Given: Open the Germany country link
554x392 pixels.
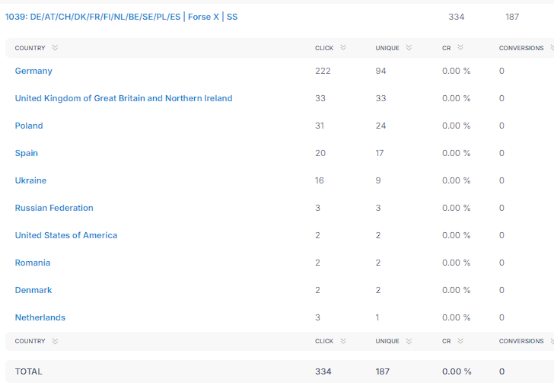Looking at the screenshot, I should [33, 71].
